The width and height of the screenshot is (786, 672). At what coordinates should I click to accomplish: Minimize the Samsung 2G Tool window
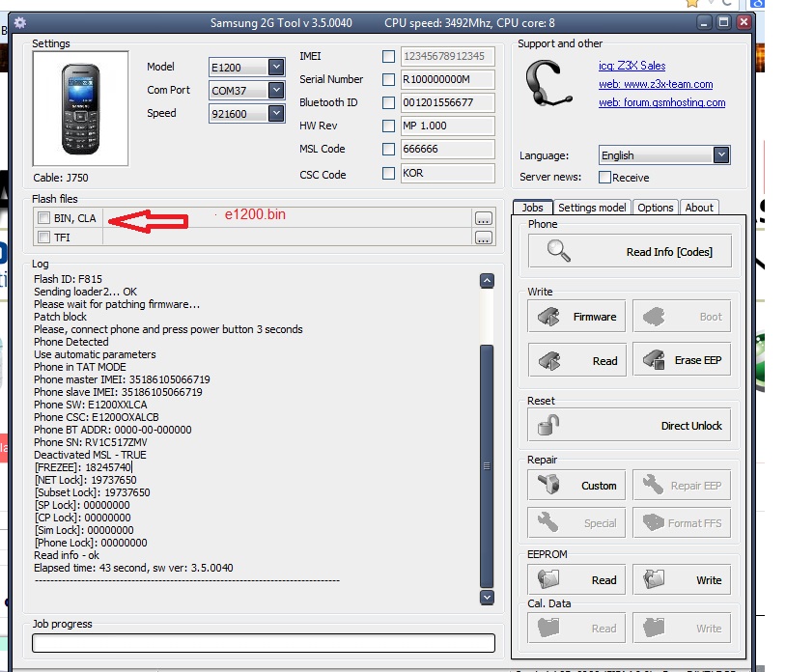click(704, 22)
